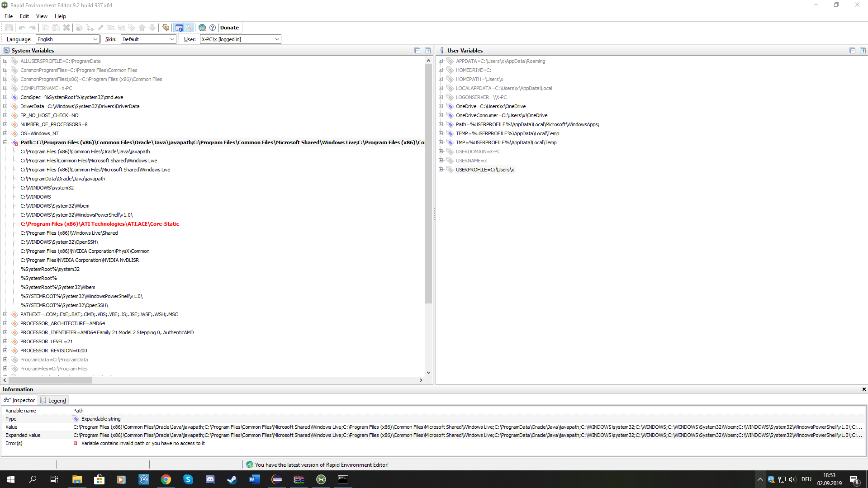Select the user Path WindowsApps variable
The height and width of the screenshot is (488, 868).
click(527, 124)
